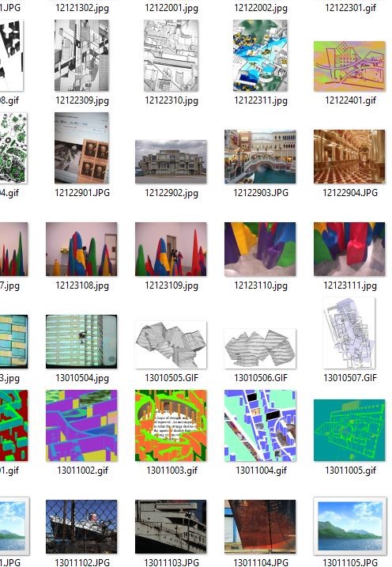Click the faceted surface thumbnail 13010506.GIF
Viewport: 392px width, 567px height.
coord(260,349)
